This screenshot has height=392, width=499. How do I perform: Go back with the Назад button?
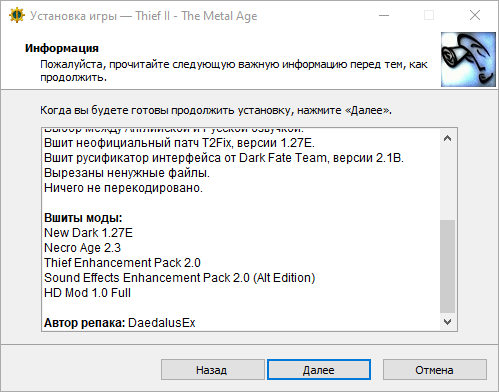click(x=213, y=370)
